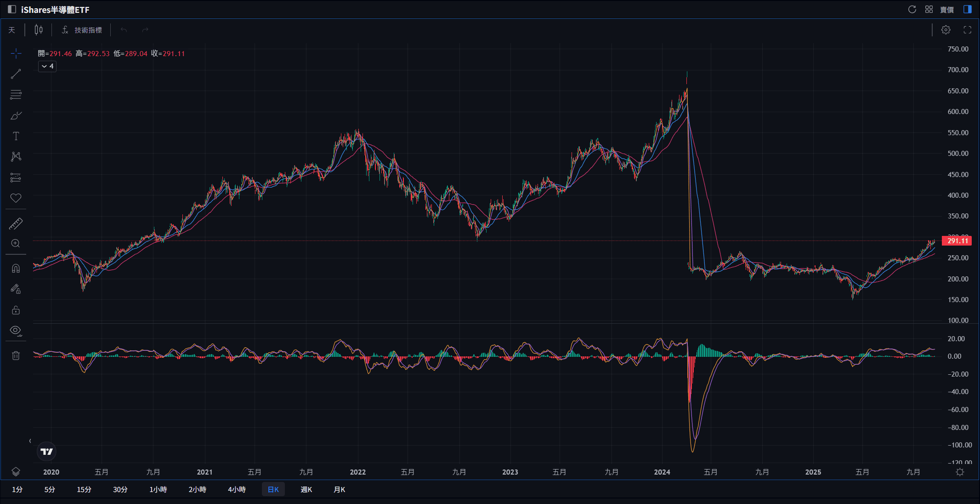This screenshot has height=504, width=980.
Task: Select the brush drawing tool
Action: (16, 115)
